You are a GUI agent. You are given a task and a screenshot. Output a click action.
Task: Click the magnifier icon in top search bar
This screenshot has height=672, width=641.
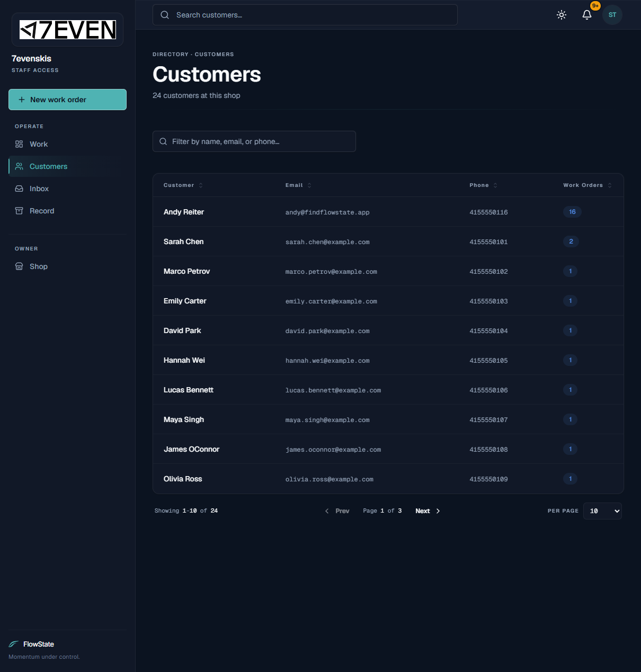click(165, 15)
